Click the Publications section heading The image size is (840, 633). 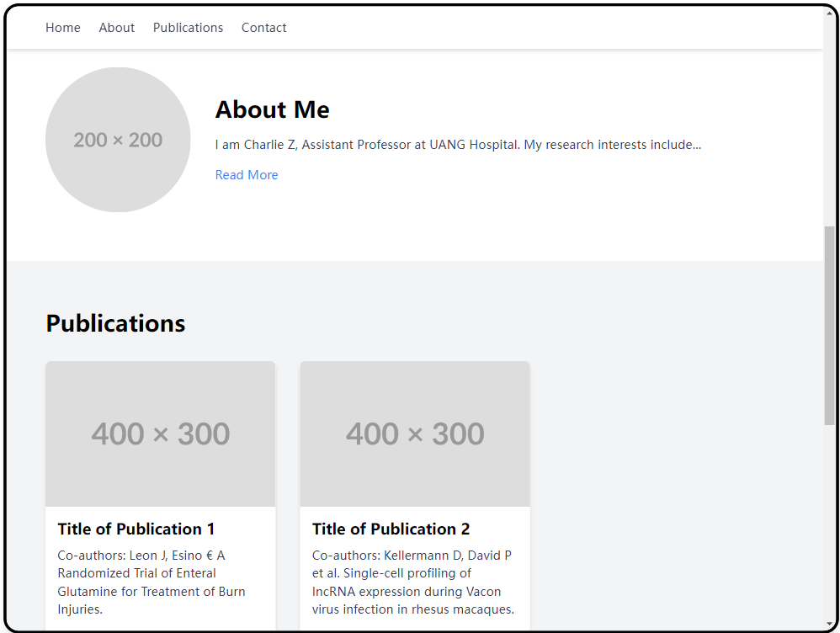click(x=115, y=323)
